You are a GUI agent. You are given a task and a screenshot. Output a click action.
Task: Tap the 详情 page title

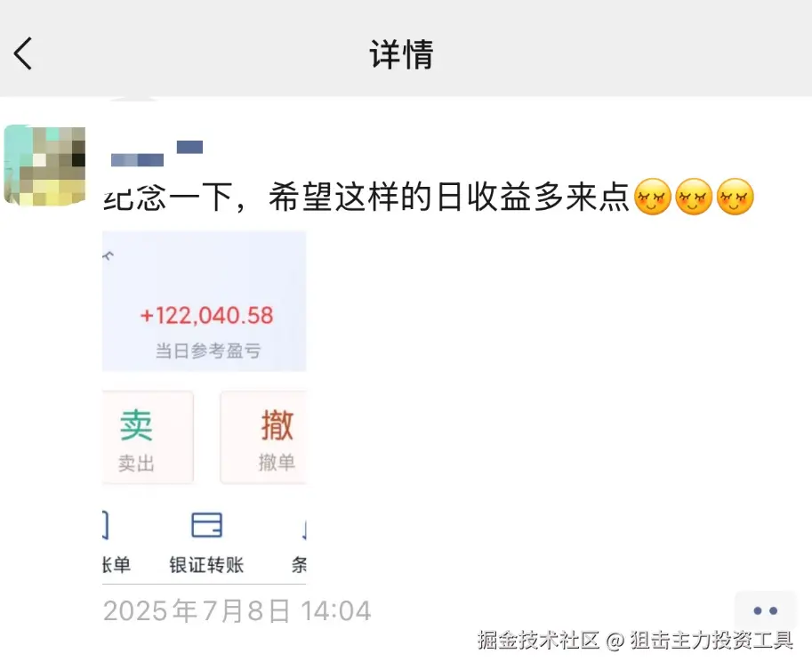click(x=401, y=54)
